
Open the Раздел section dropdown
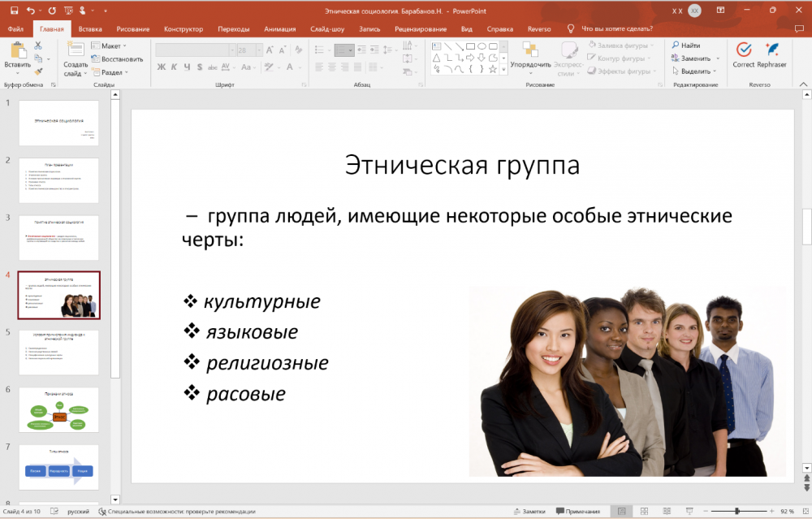pyautogui.click(x=112, y=72)
